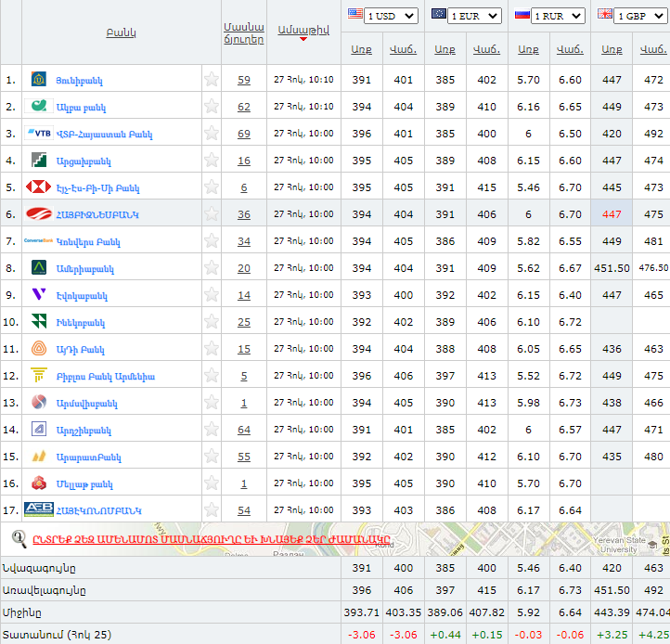
Task: Click the 451.50 GBP rate in row 8
Action: [612, 268]
